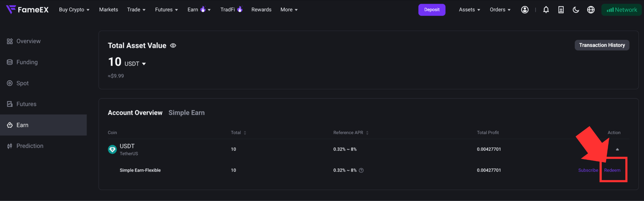Click the Action column header

pos(614,133)
